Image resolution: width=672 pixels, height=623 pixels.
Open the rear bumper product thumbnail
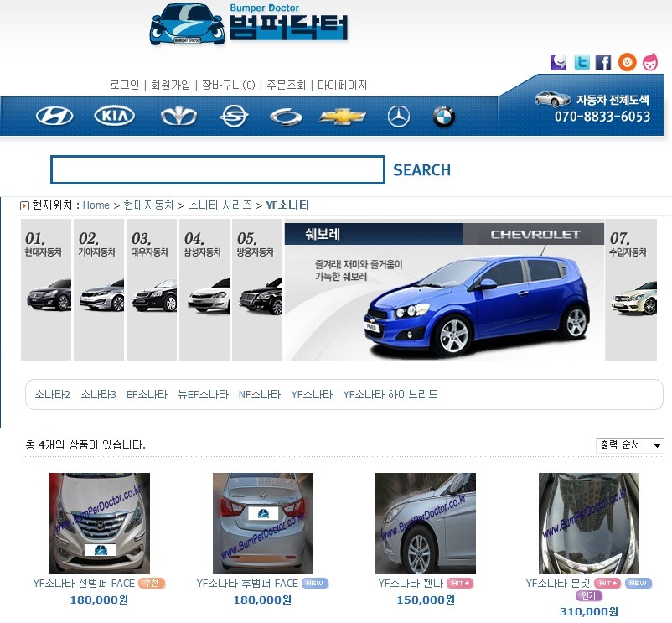263,523
